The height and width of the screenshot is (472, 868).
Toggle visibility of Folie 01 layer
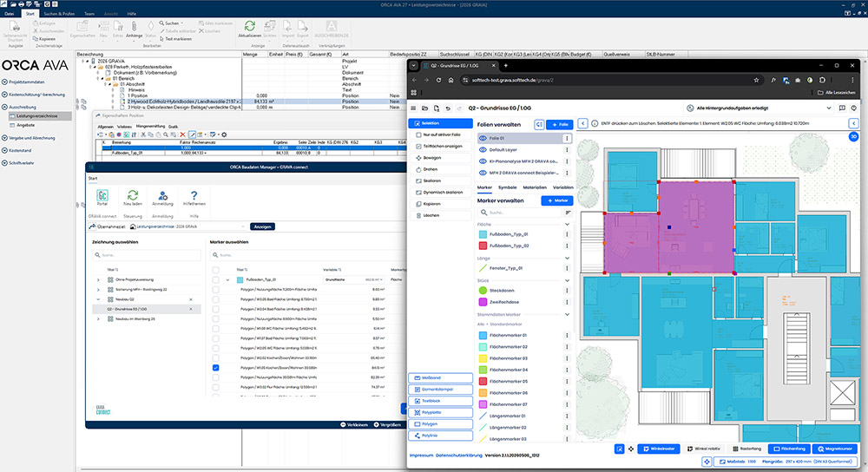(483, 138)
